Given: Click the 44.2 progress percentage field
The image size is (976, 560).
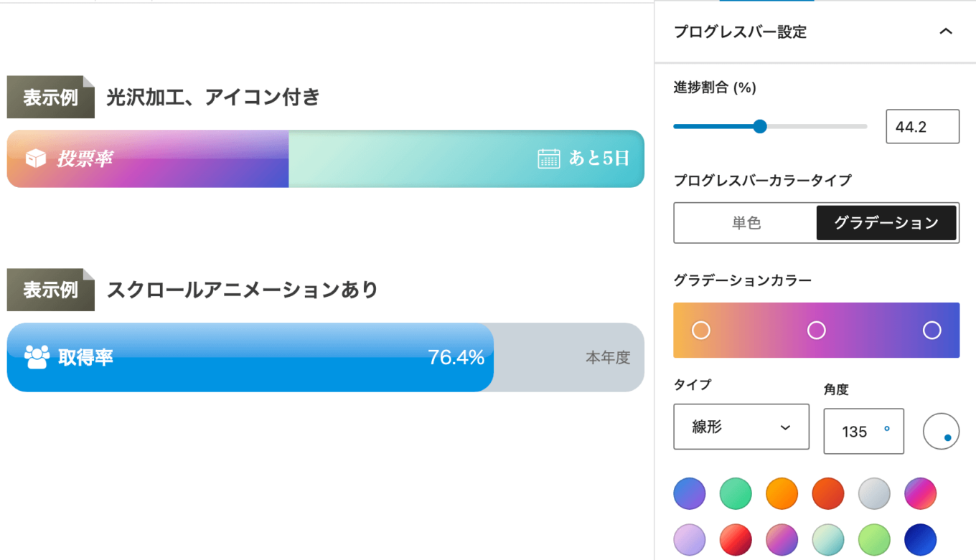Looking at the screenshot, I should (x=922, y=127).
